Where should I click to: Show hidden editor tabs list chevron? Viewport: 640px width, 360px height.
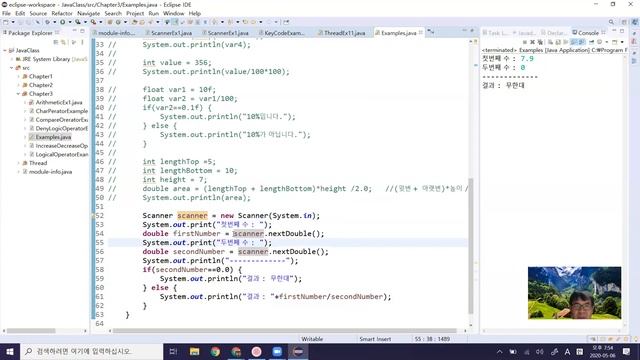click(x=430, y=32)
